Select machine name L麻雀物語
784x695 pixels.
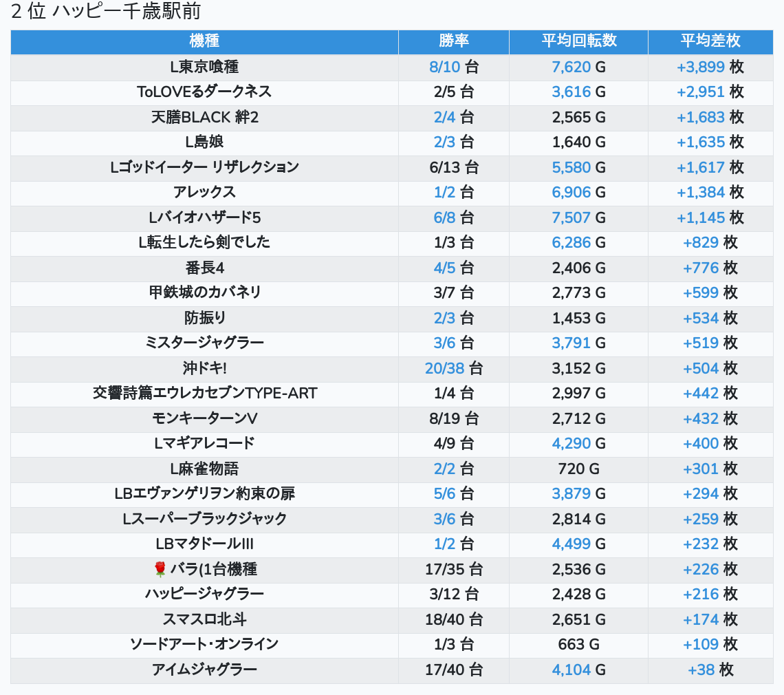204,469
